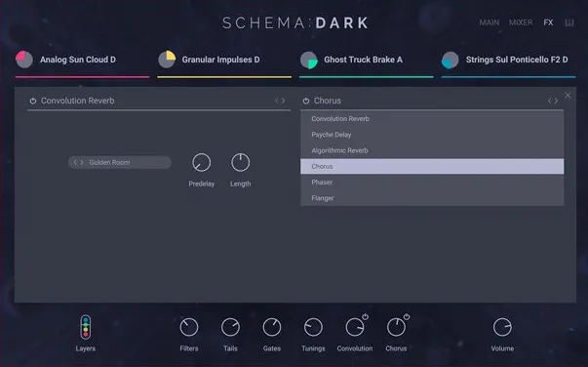Choose Convolution Reverb from effect list
Viewport: 588px width, 367px height.
432,118
